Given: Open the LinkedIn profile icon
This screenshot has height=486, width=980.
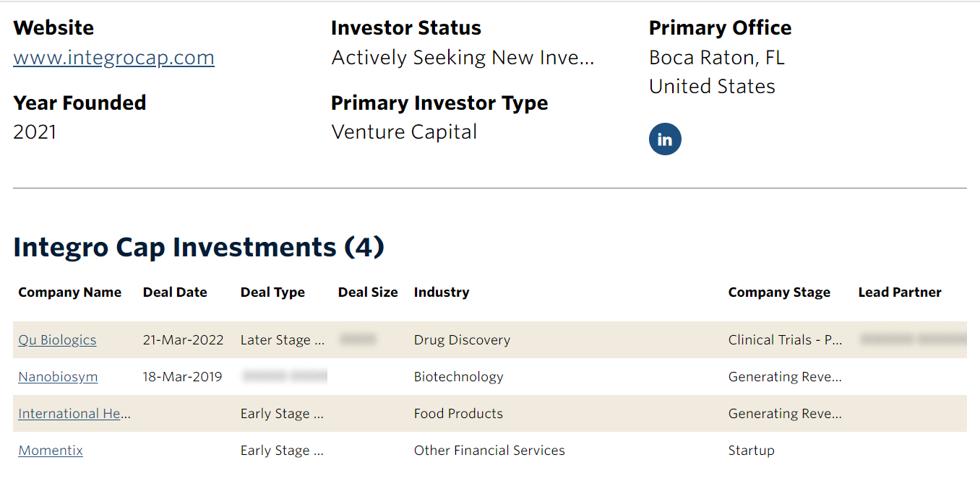Looking at the screenshot, I should 665,139.
